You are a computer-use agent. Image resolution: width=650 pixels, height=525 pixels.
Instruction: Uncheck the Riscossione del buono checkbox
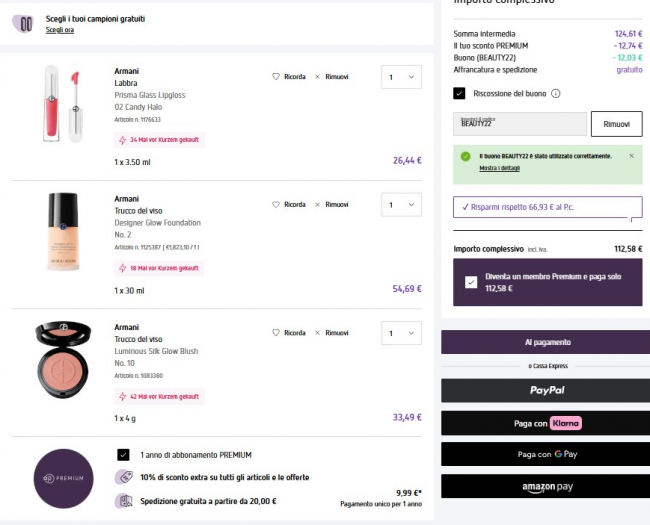pos(459,93)
